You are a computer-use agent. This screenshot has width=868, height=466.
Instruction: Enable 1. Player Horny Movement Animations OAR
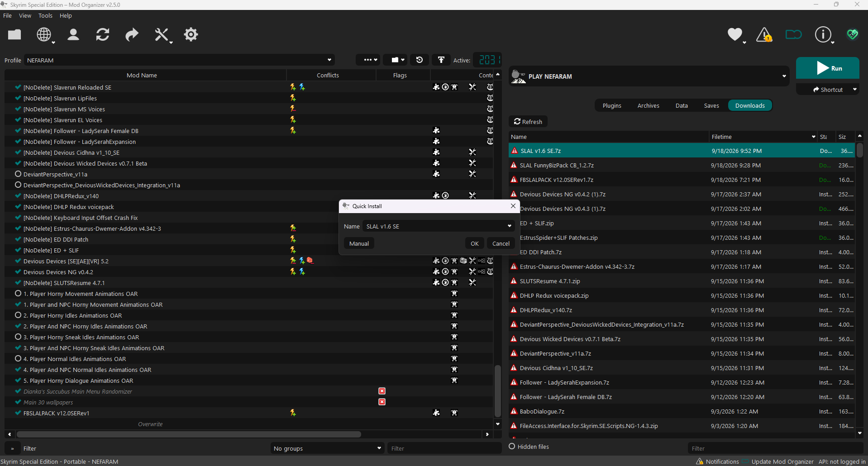(18, 293)
